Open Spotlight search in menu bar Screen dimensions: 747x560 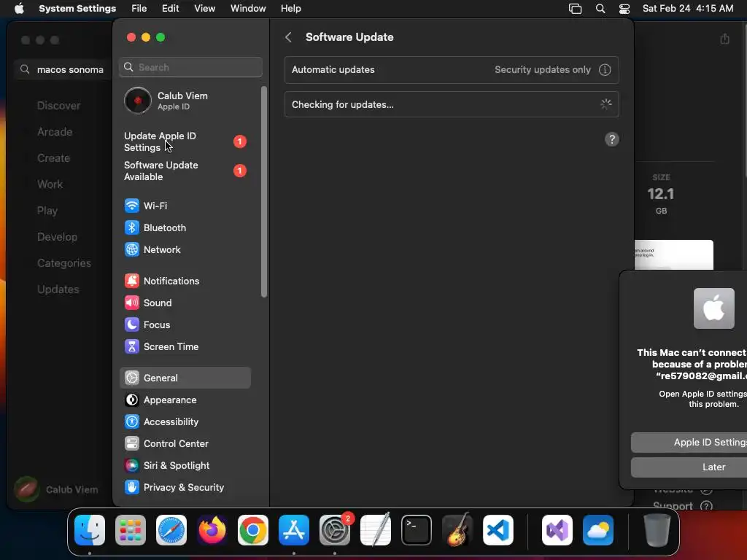(600, 9)
